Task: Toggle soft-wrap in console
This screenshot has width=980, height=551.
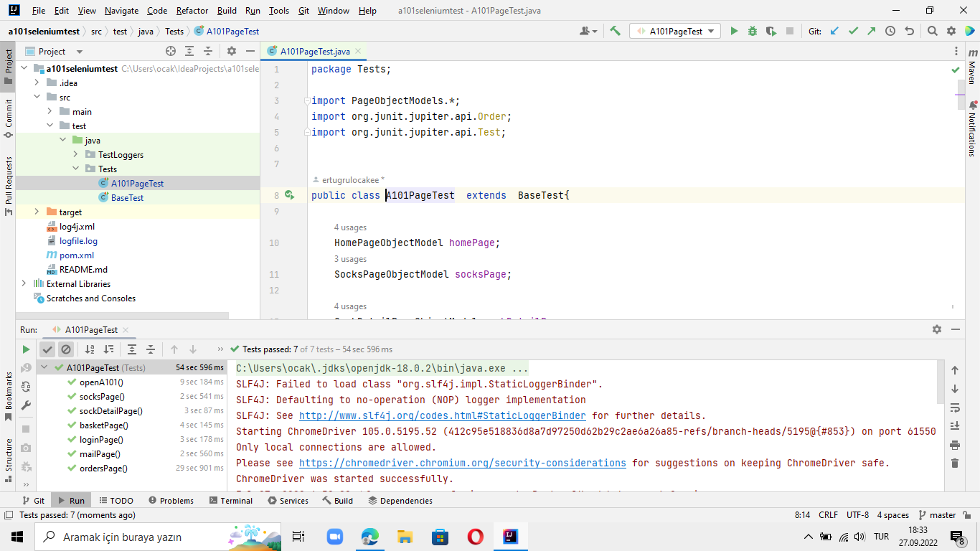Action: pos(955,408)
